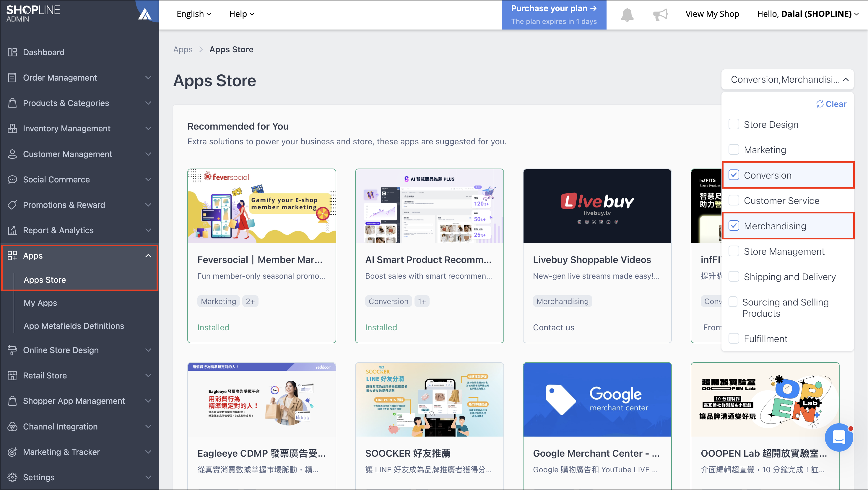Viewport: 868px width, 490px height.
Task: Open notifications bell icon
Action: [627, 14]
